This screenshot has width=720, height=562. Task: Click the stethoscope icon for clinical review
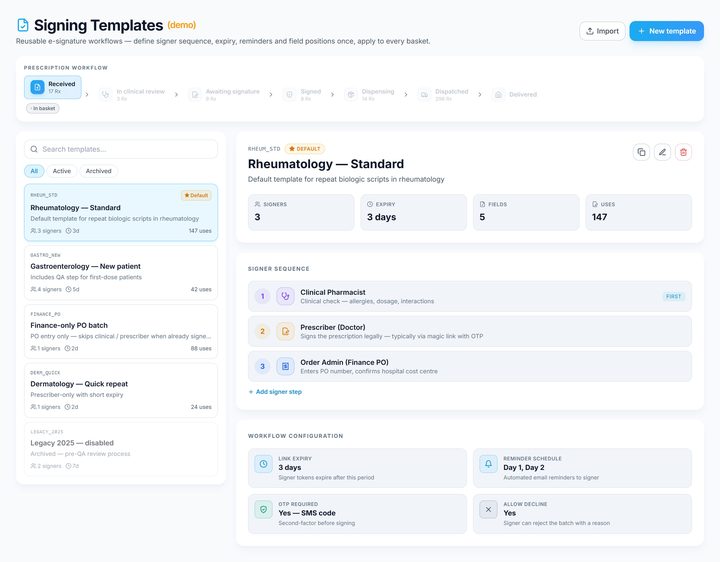pyautogui.click(x=106, y=95)
